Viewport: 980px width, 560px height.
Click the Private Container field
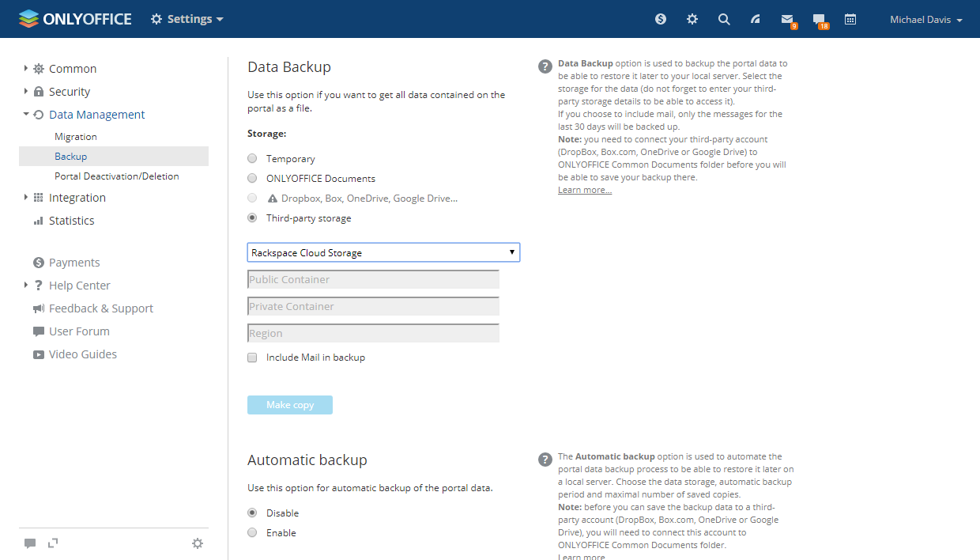(373, 306)
